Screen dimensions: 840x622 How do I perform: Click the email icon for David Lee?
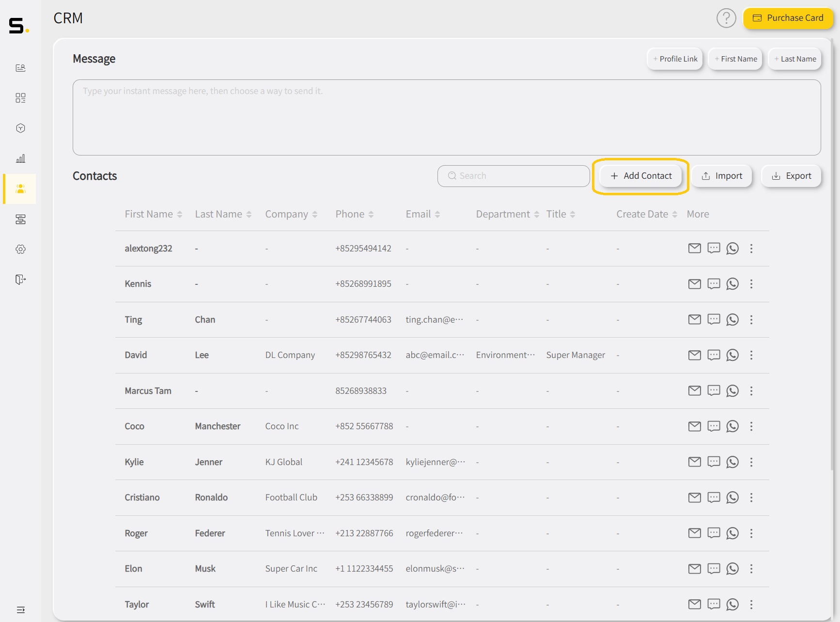tap(694, 355)
